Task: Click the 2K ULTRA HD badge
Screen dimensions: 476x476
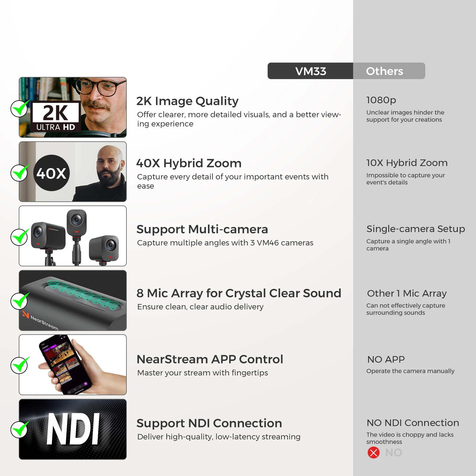Action: tap(56, 117)
